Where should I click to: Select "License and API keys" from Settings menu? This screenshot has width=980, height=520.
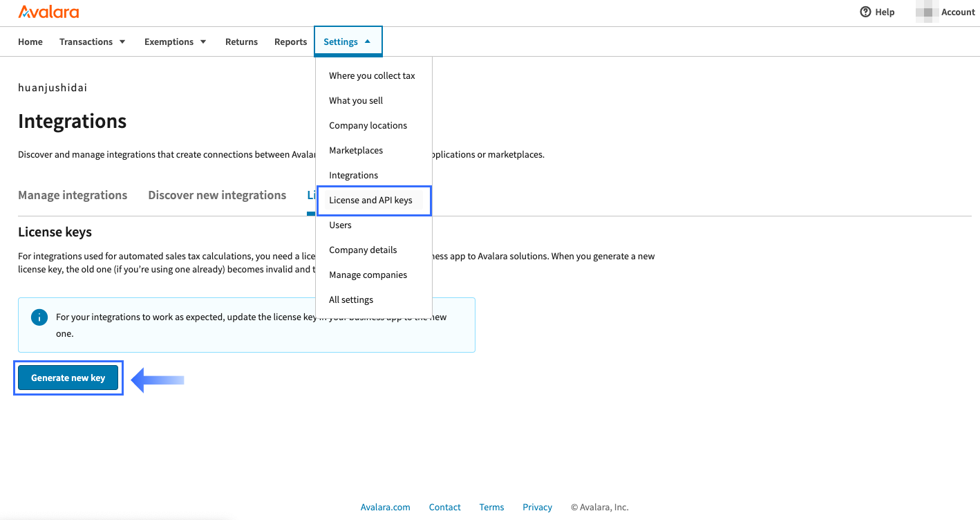[371, 200]
